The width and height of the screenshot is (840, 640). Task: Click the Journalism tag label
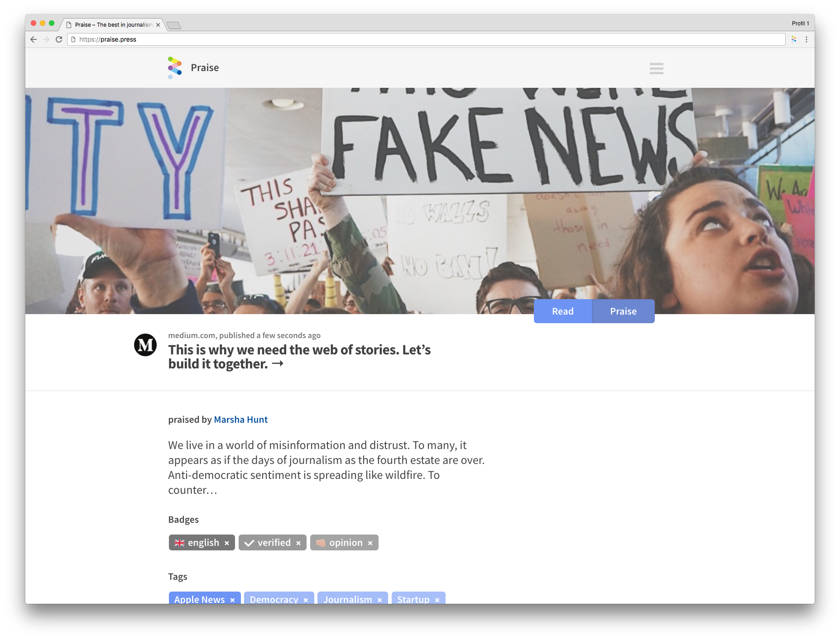coord(348,599)
